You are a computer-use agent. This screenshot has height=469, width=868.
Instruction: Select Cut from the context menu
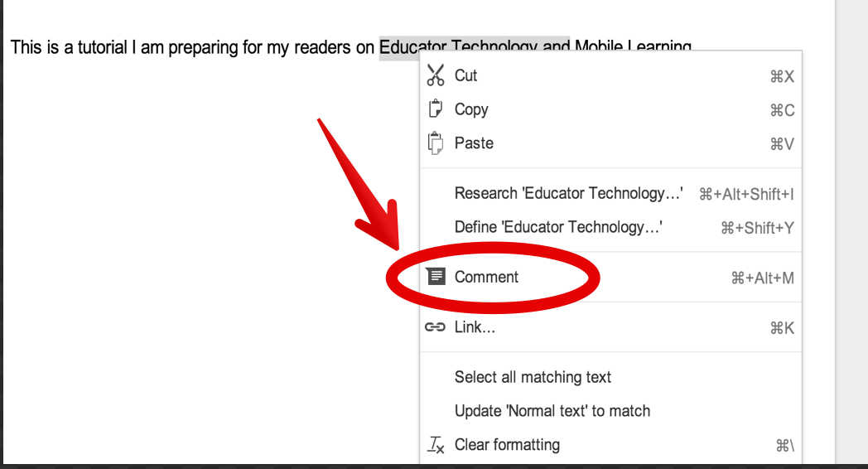tap(610, 76)
